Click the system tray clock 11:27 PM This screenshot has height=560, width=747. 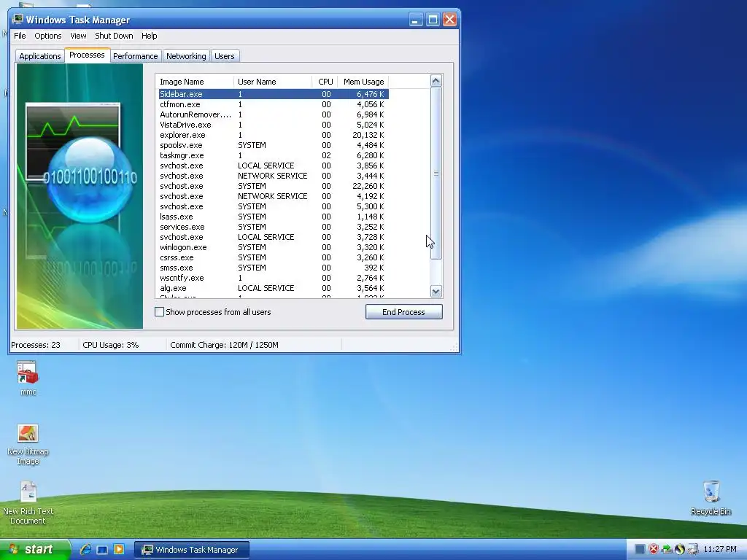coord(720,549)
